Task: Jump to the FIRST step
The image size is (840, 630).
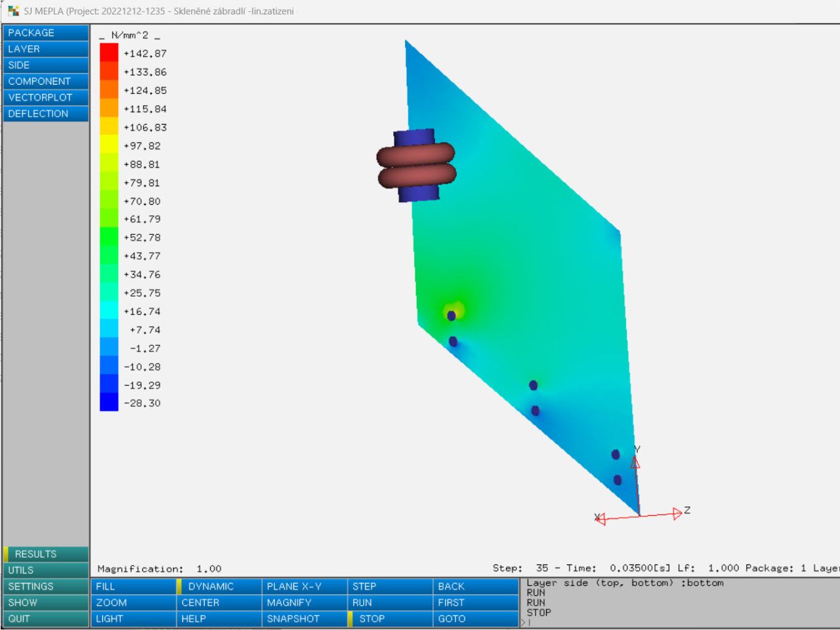Action: [x=476, y=602]
